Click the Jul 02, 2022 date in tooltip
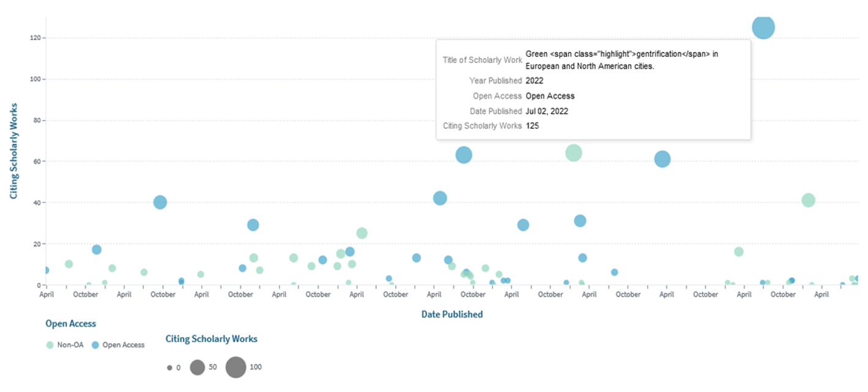This screenshot has width=868, height=392. coord(546,111)
